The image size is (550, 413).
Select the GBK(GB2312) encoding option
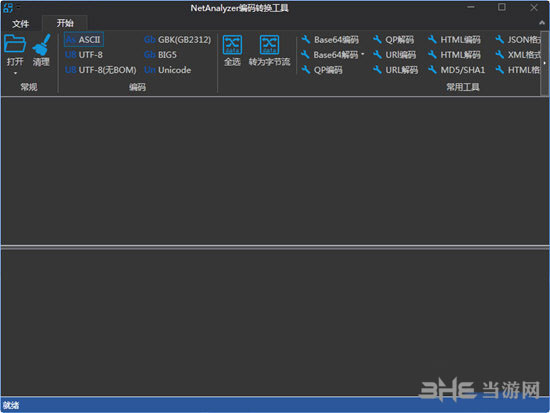click(177, 40)
